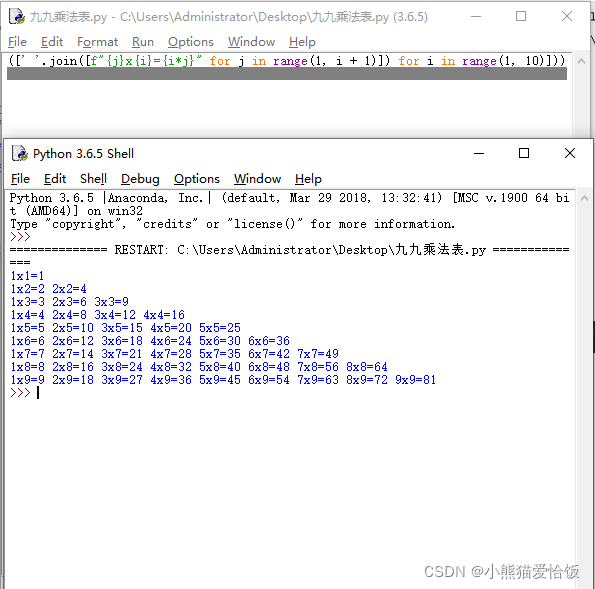
Task: Click output '3x3=9' in the shell
Action: click(x=111, y=301)
